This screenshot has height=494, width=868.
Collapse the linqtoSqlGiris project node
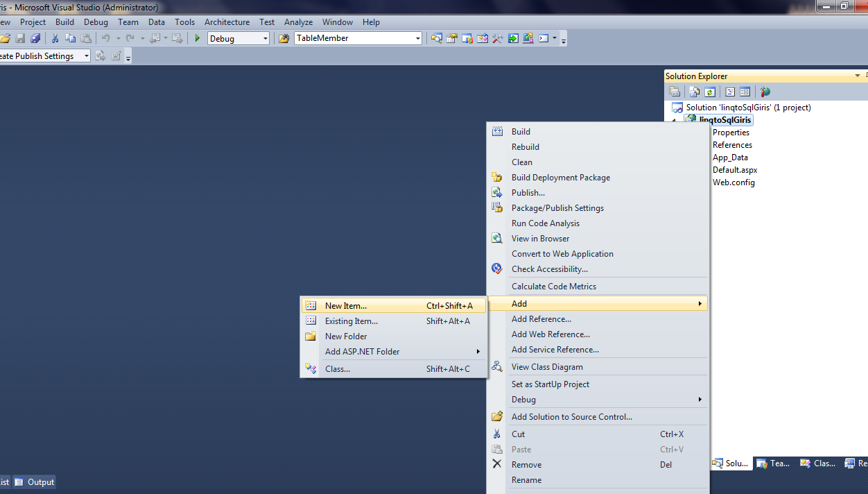pos(675,121)
